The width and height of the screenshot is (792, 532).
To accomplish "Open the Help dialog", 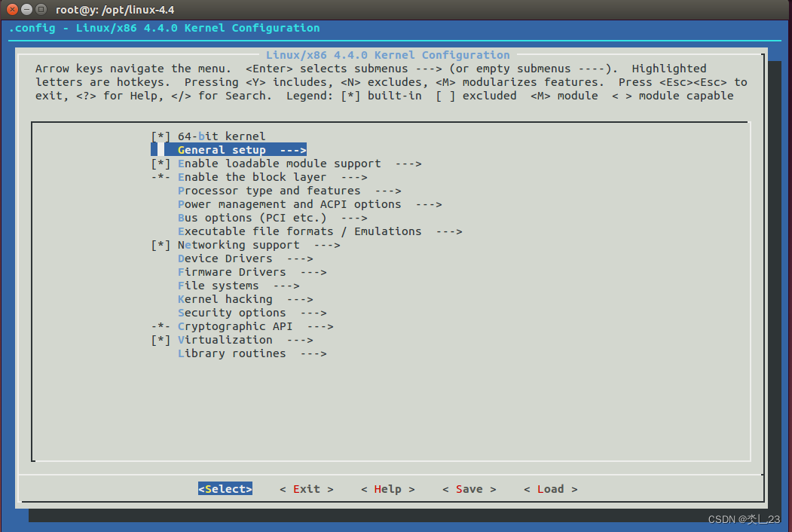I will coord(387,488).
